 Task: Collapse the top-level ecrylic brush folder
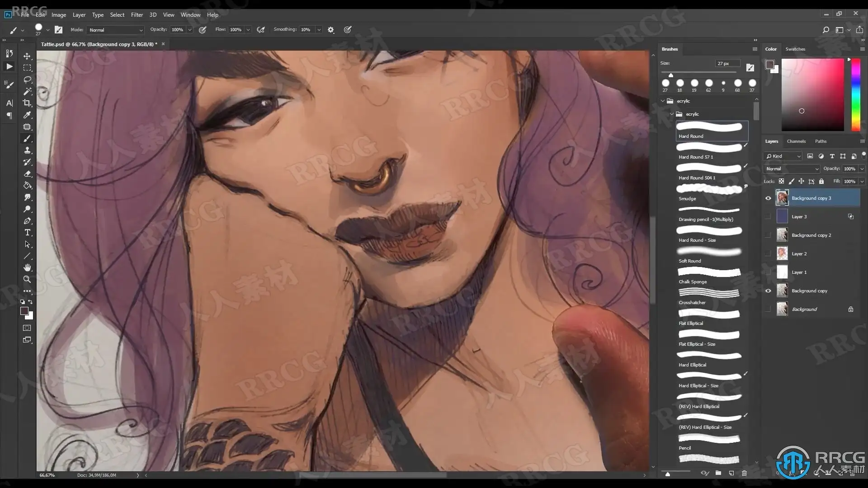[x=663, y=101]
